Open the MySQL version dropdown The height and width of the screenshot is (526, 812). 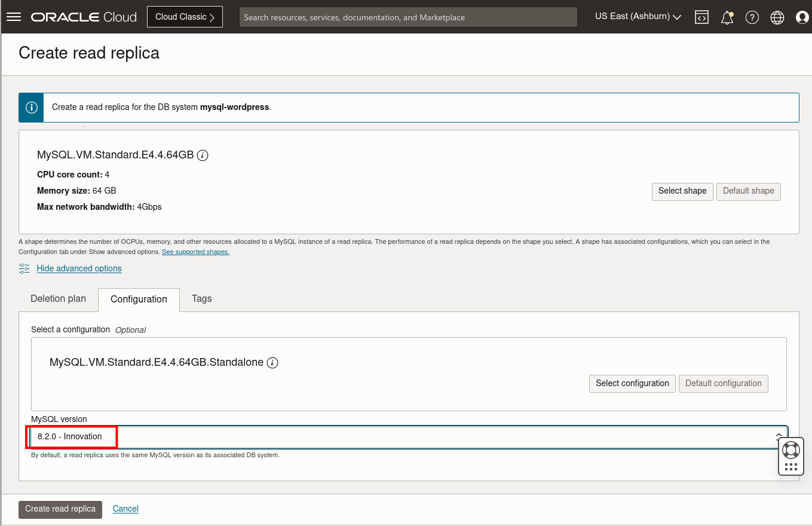pos(779,436)
